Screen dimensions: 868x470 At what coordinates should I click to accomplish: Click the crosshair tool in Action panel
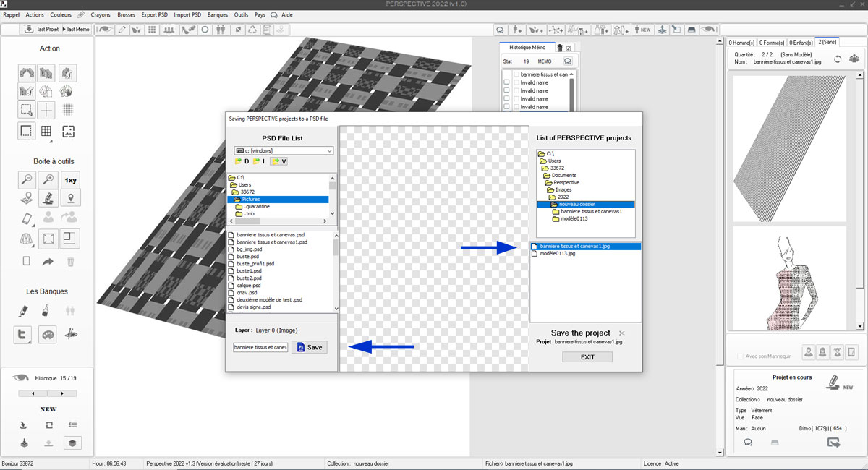(46, 110)
